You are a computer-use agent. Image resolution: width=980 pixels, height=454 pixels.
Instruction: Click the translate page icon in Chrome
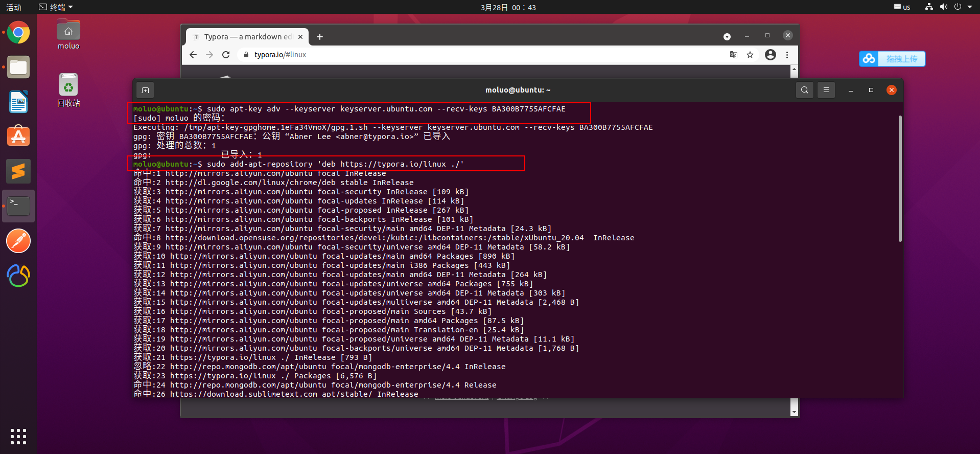[734, 55]
